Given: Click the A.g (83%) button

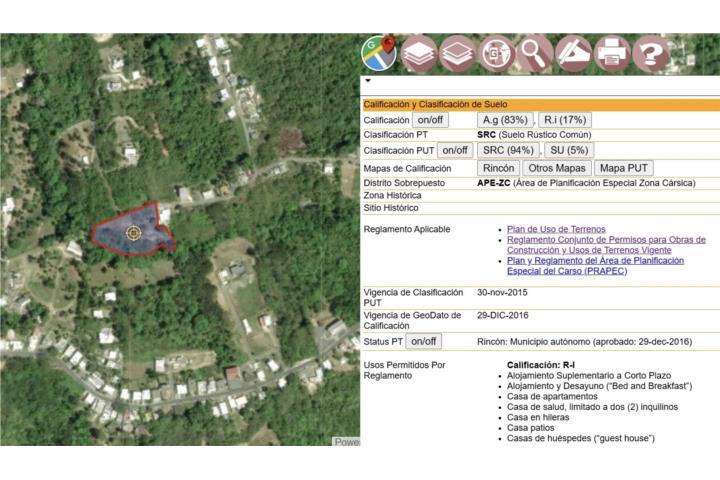Looking at the screenshot, I should [505, 120].
